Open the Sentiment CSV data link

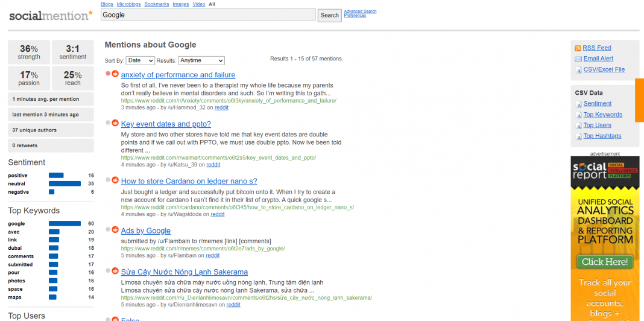pos(598,104)
